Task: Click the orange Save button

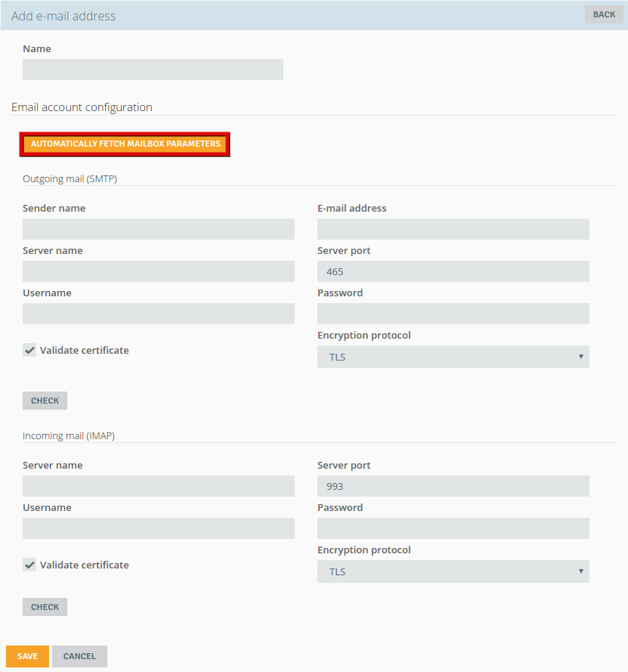Action: (x=27, y=656)
